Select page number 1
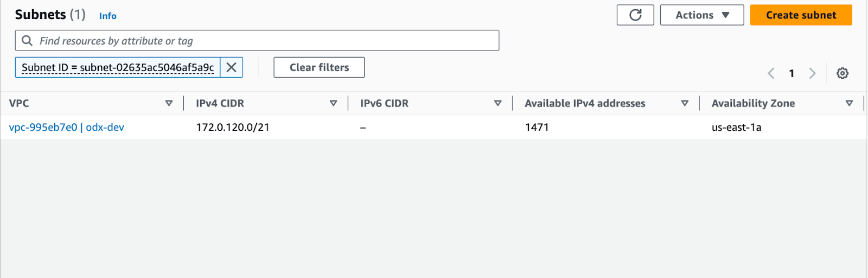This screenshot has width=868, height=278. point(792,73)
